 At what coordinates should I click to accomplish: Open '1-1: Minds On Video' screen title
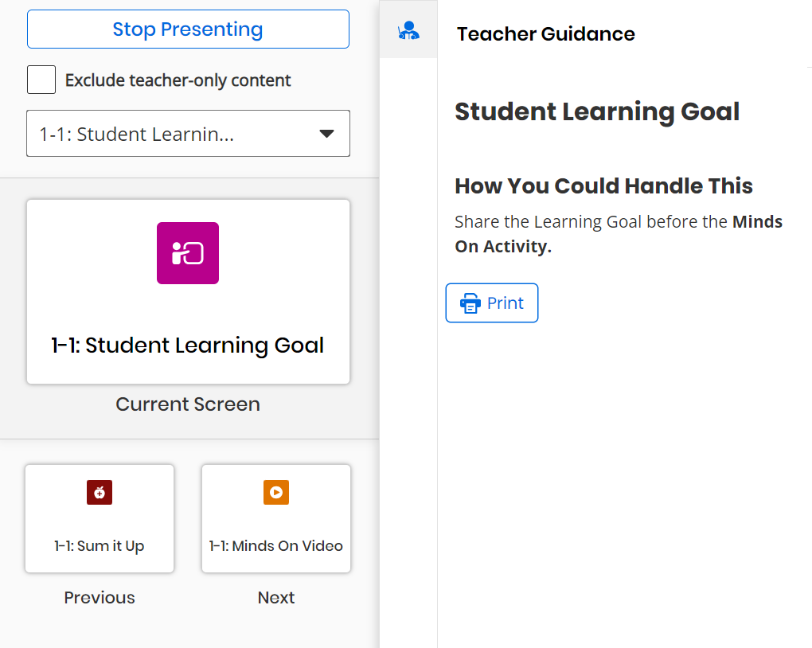(x=276, y=546)
